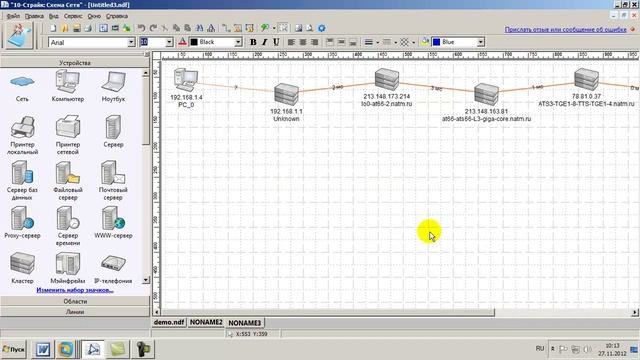The image size is (640, 360).
Task: Select the Proxy-сервер device icon
Action: 22,222
